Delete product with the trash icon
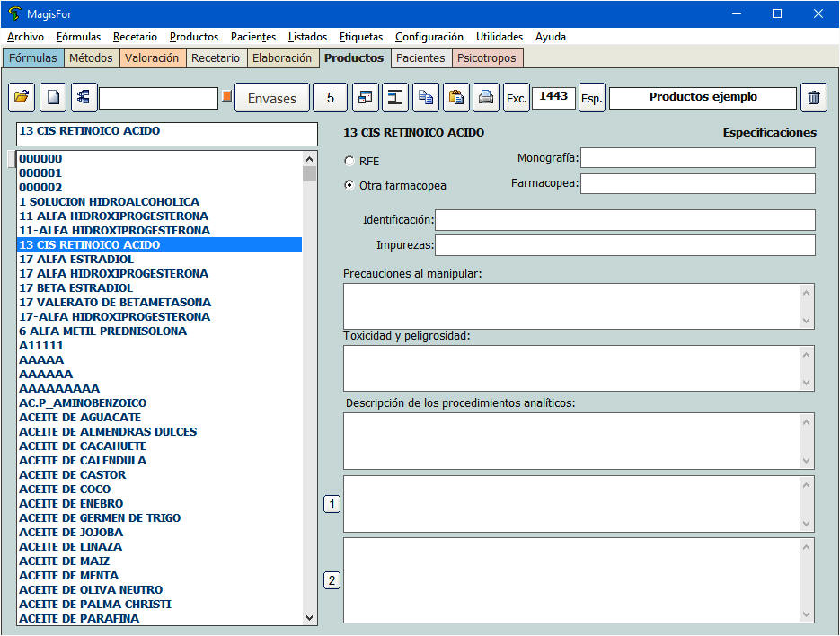 point(814,98)
